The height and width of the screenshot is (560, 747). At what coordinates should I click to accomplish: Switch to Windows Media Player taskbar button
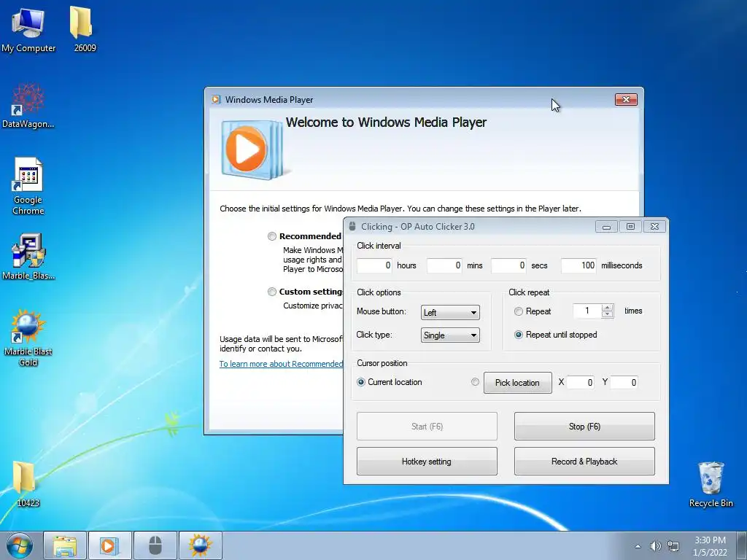coord(109,545)
